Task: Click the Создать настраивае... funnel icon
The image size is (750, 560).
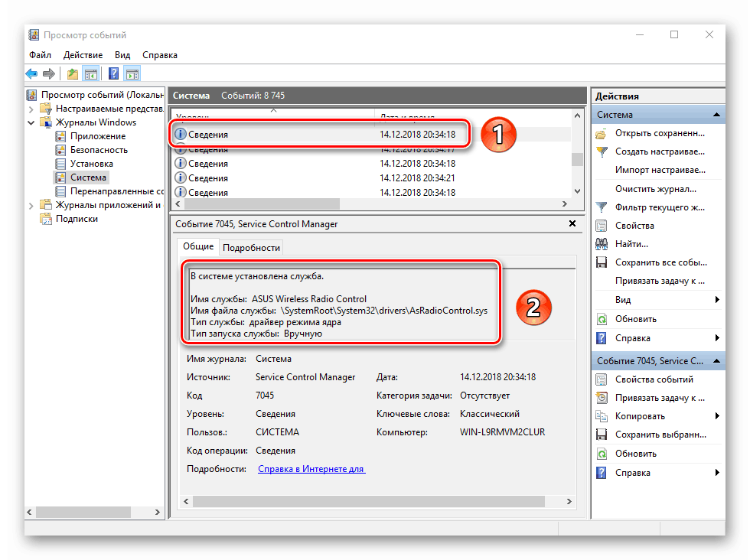Action: (602, 151)
